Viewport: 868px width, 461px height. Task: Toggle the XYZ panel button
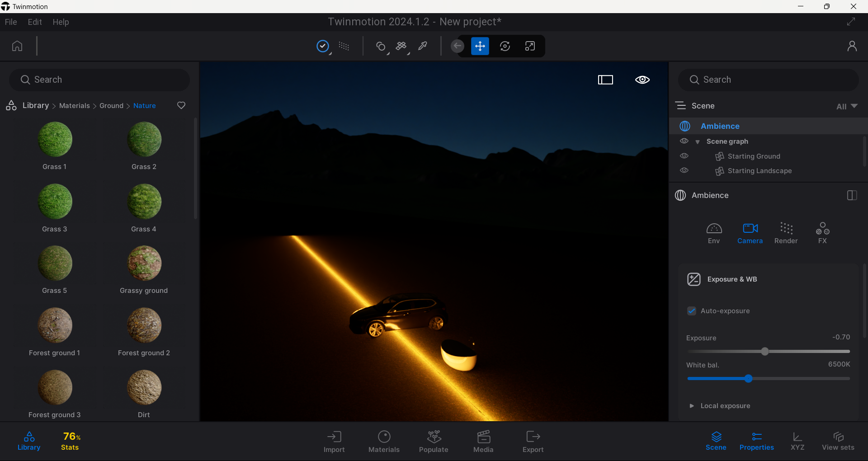click(797, 442)
